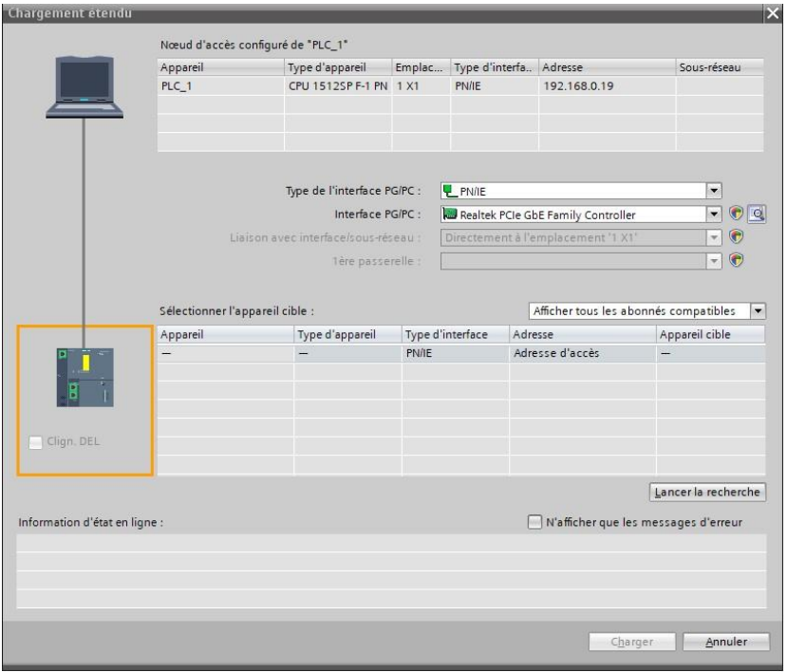The width and height of the screenshot is (787, 672).
Task: Click 192.168.0.19 address cell
Action: 607,85
